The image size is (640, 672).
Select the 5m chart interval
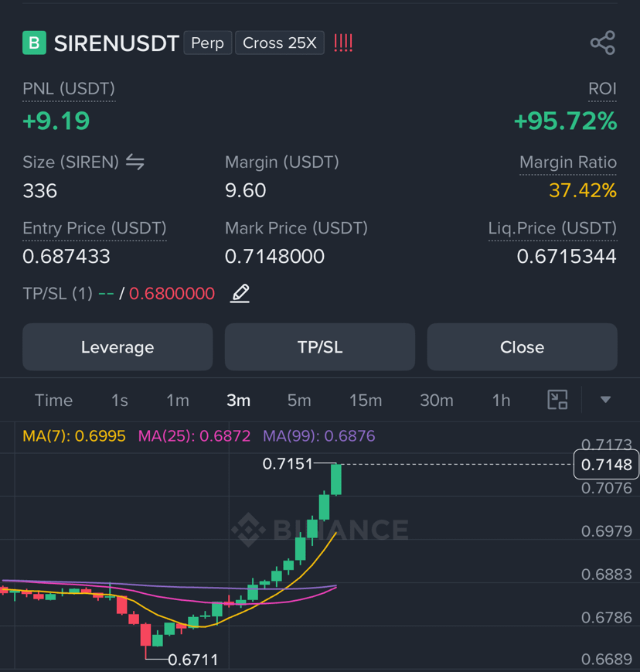299,401
